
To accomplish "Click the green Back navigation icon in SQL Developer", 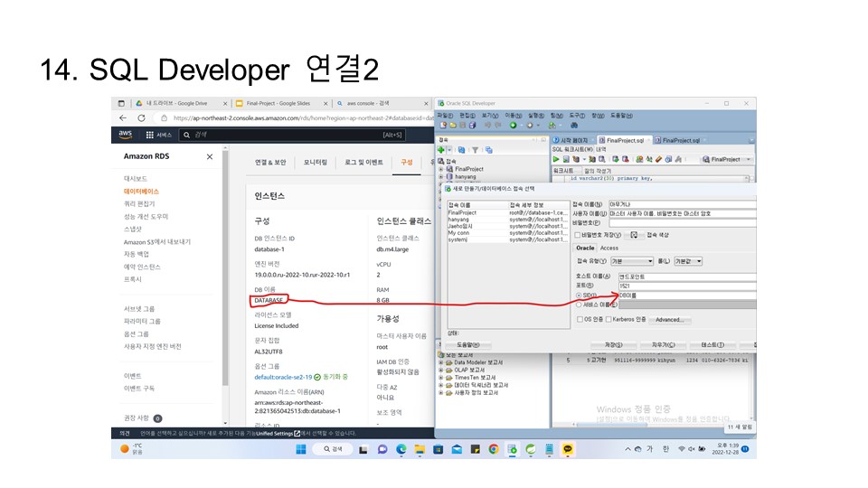I will [514, 126].
